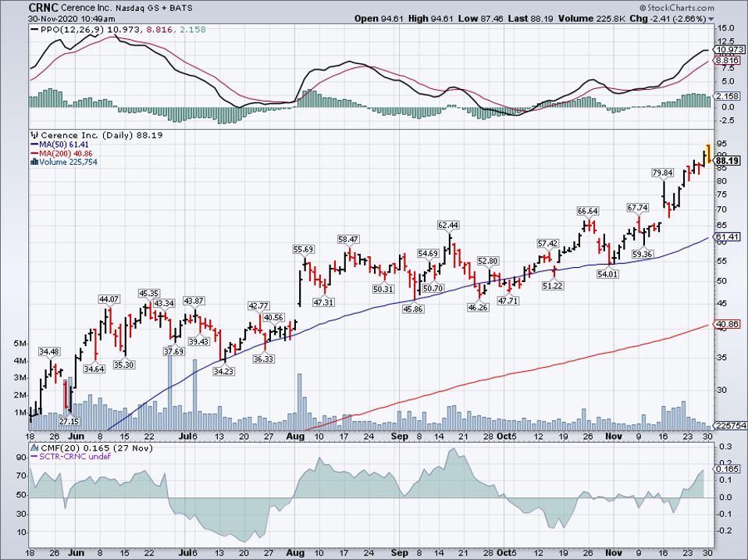Click the 51.22 low price annotation
The width and height of the screenshot is (748, 560).
(553, 286)
